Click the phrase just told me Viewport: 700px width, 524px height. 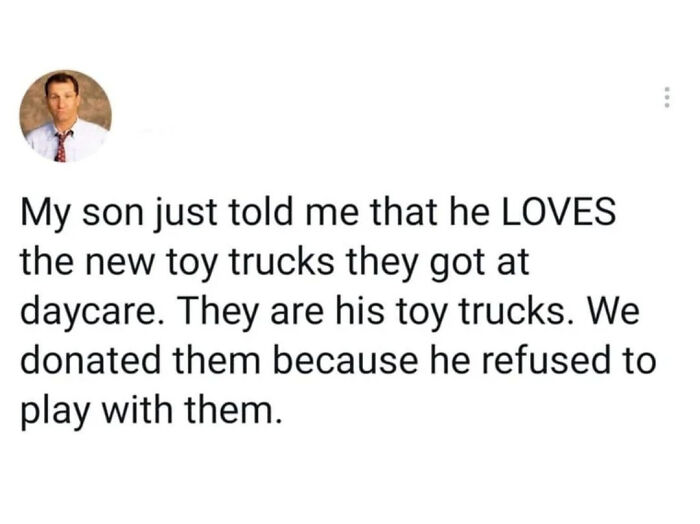tap(256, 213)
